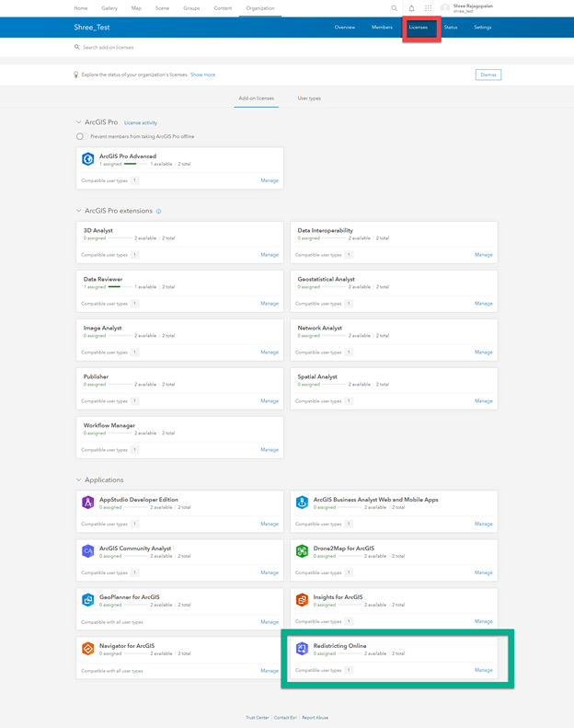The image size is (574, 728).
Task: Manage Drone2Map for ArcGIS licenses
Action: 484,573
